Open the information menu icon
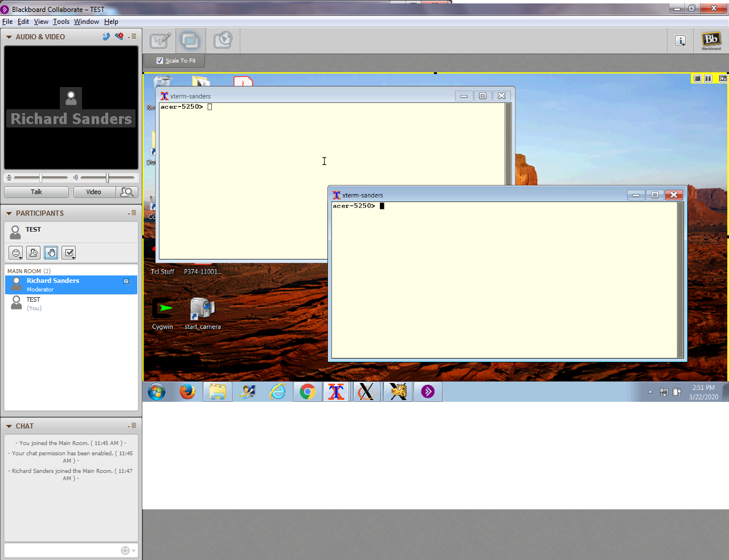The width and height of the screenshot is (729, 560). [x=680, y=40]
